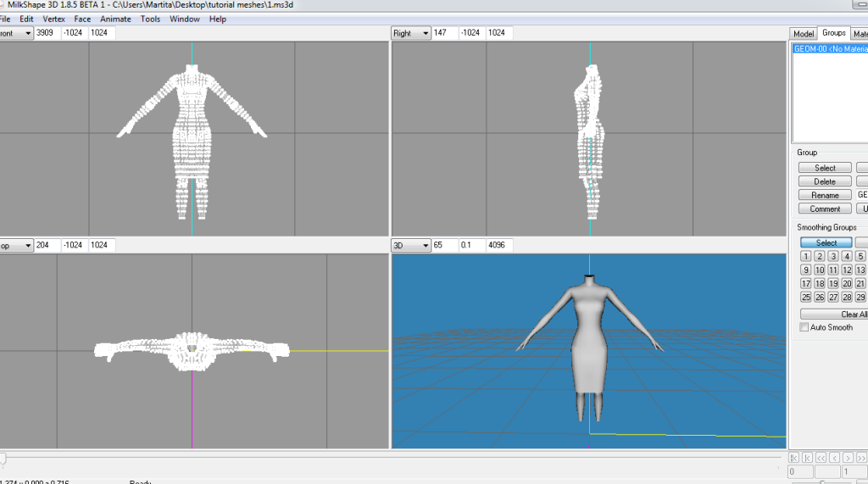
Task: Pick smoothing group 27
Action: [x=833, y=298]
